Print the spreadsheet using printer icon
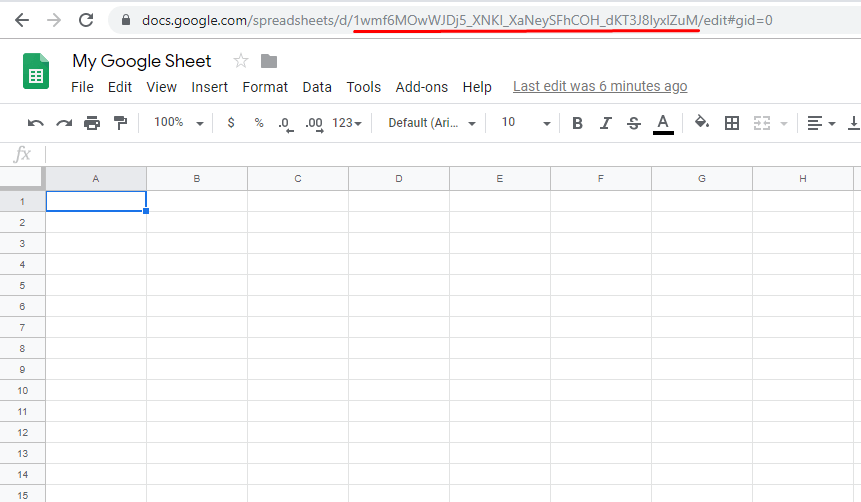The image size is (861, 502). click(92, 123)
